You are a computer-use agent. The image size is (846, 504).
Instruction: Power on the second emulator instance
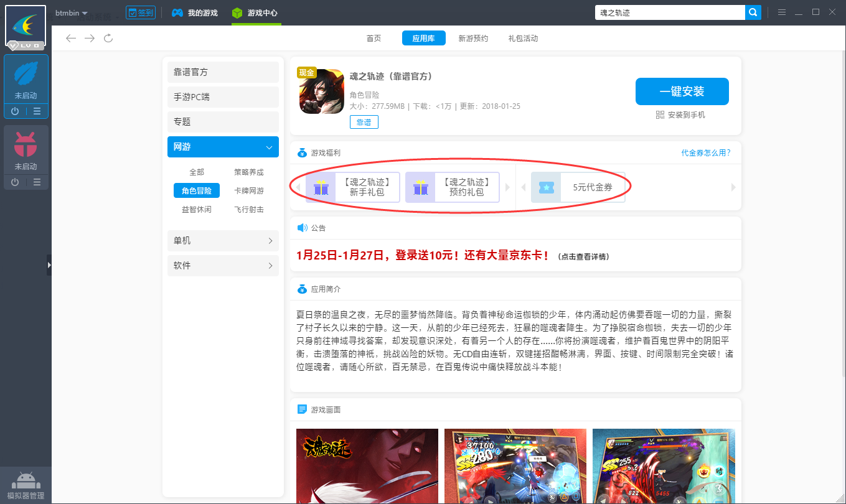coord(15,182)
